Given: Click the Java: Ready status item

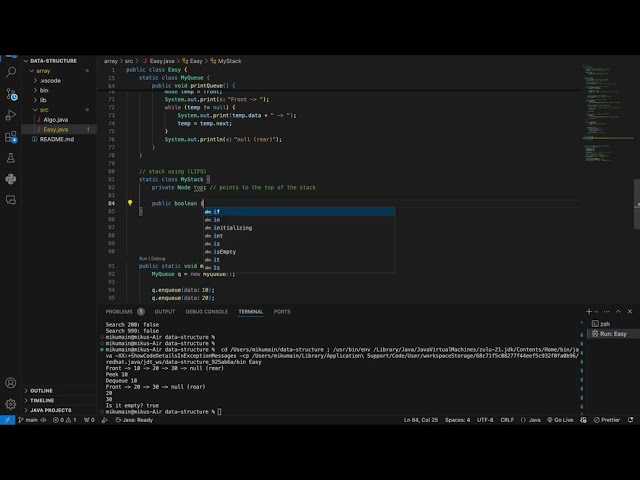Looking at the screenshot, I should click(134, 420).
